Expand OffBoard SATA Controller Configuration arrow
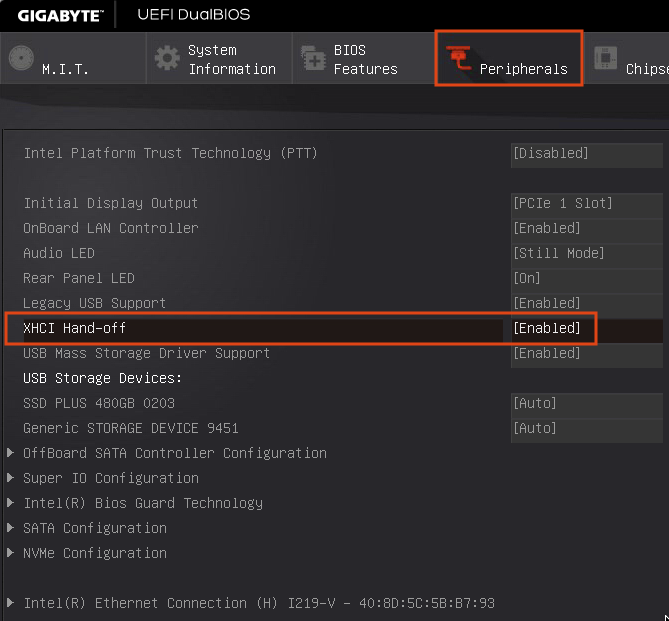Image resolution: width=669 pixels, height=621 pixels. coord(11,453)
